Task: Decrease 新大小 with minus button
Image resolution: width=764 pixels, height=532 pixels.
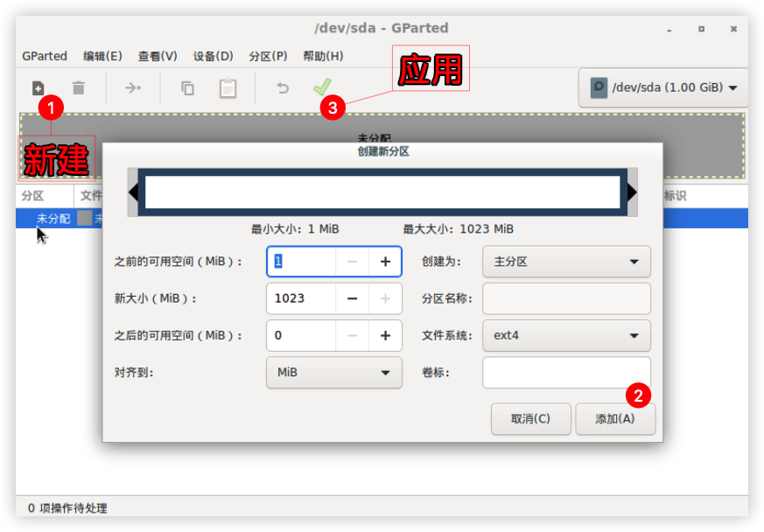Action: point(352,298)
